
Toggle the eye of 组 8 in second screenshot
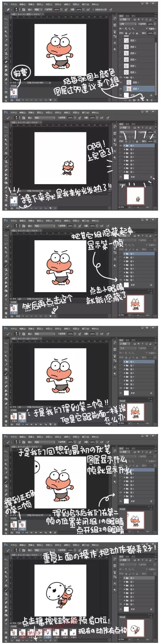point(121,146)
